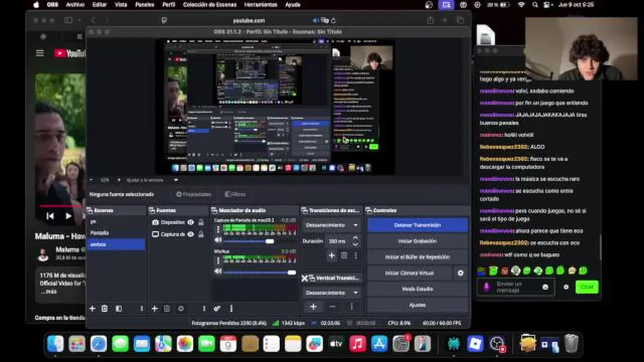Add a new scene with the plus icon
Image resolution: width=644 pixels, height=362 pixels.
click(x=92, y=309)
